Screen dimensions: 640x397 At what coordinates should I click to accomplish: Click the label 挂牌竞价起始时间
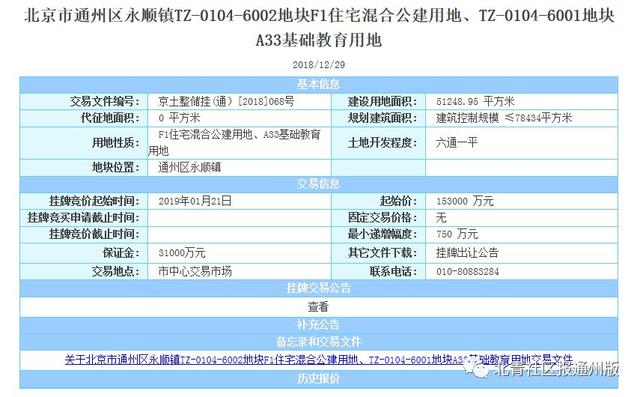click(94, 201)
